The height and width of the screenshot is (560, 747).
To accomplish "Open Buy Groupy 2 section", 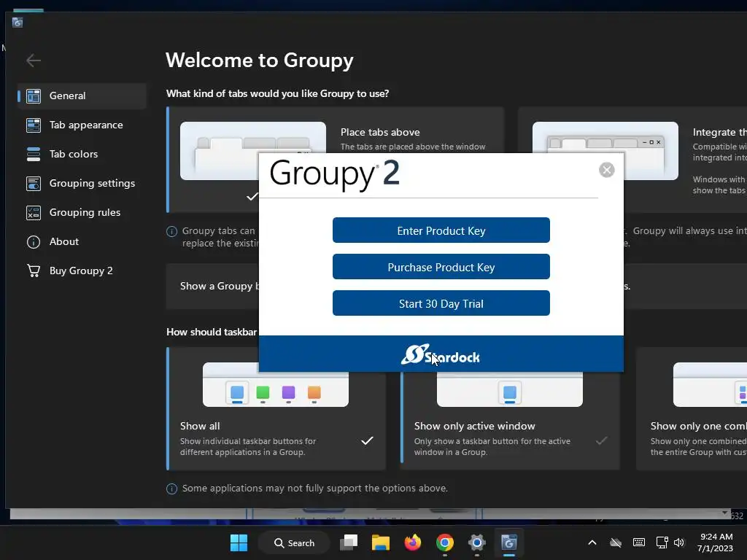I will click(x=82, y=271).
